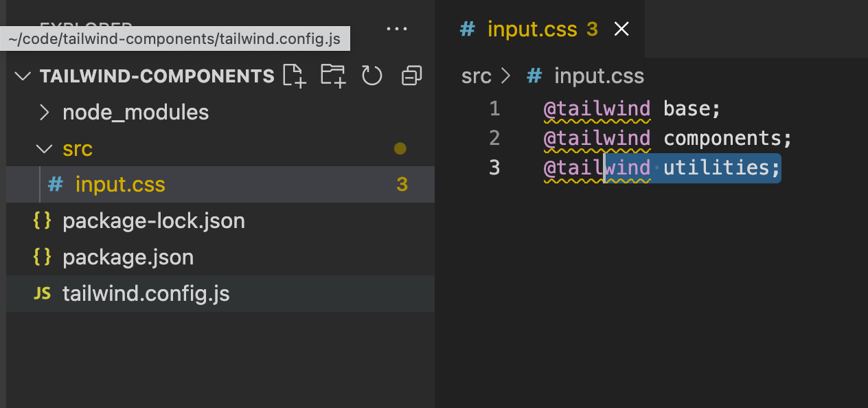
Task: Expand the node_modules folder
Action: [43, 112]
